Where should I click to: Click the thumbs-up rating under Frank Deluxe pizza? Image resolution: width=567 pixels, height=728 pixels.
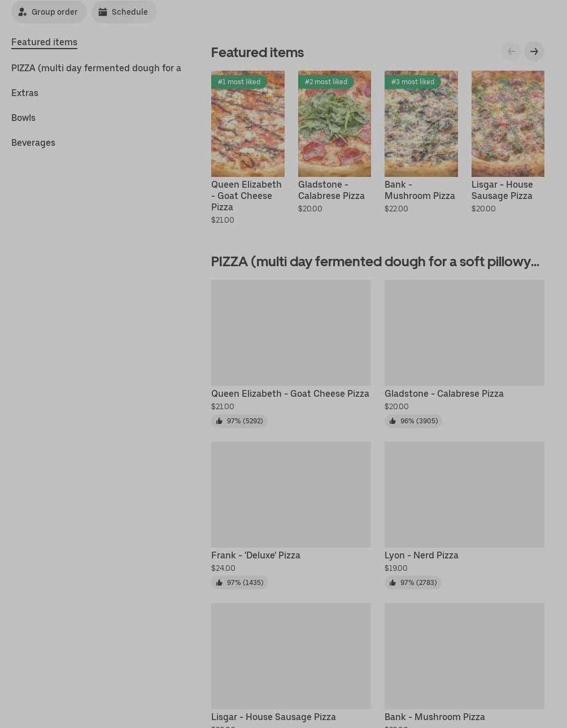[239, 583]
